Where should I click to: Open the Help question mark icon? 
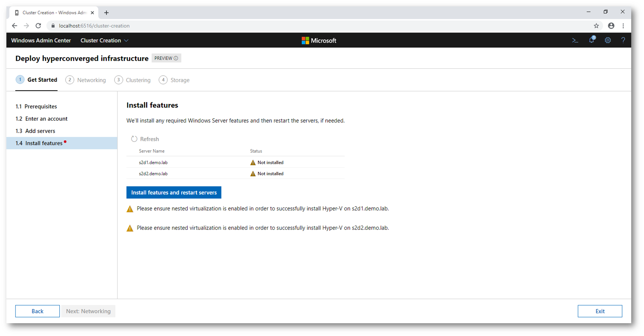(623, 40)
